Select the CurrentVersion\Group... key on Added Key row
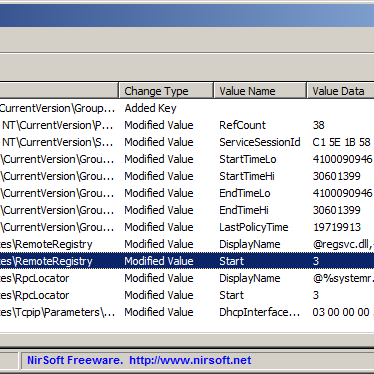This screenshot has height=374, width=374. point(57,108)
